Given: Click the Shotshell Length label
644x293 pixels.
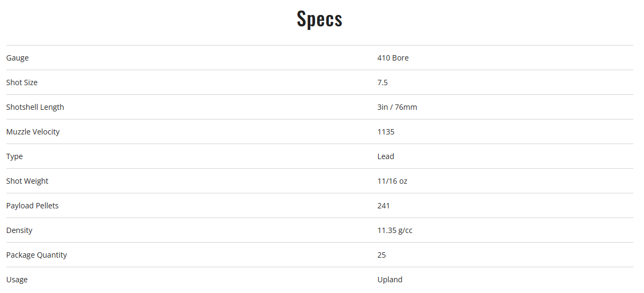Looking at the screenshot, I should pos(35,107).
